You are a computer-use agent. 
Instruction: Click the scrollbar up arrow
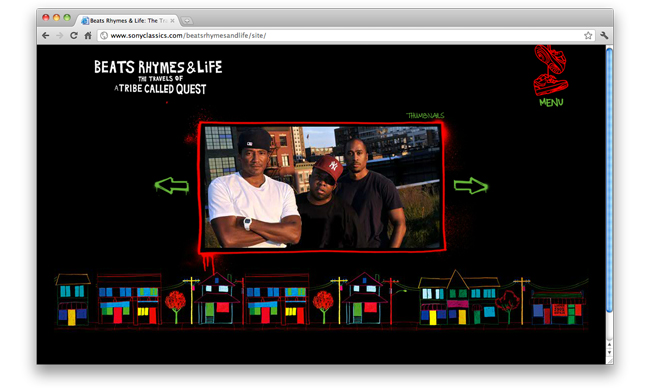point(609,344)
